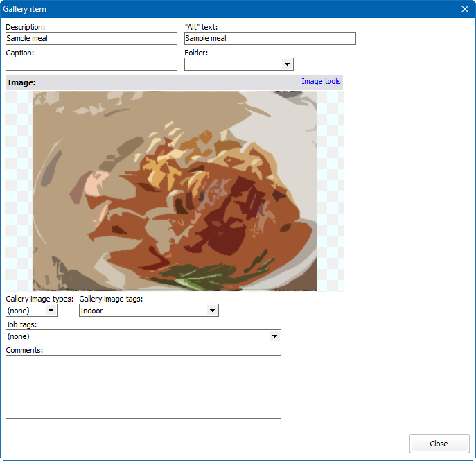476x461 pixels.
Task: Select the empty Caption input field
Action: 91,64
